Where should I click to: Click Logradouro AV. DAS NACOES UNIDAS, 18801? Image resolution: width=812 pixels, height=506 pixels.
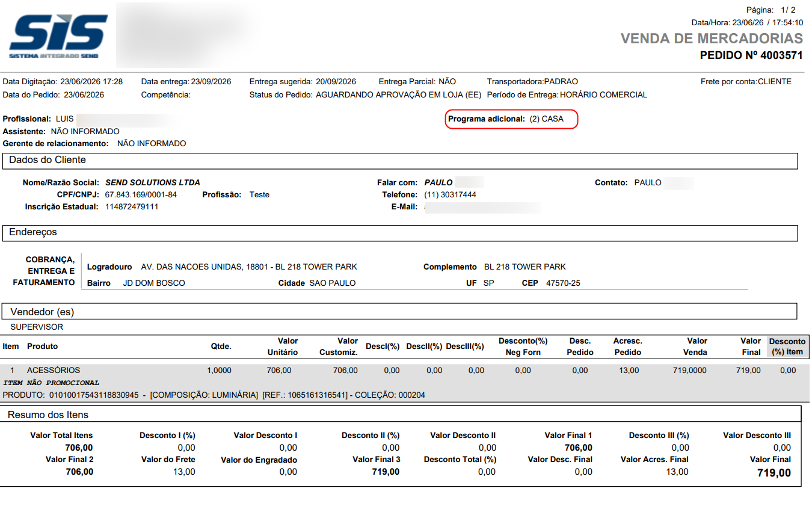pyautogui.click(x=249, y=267)
